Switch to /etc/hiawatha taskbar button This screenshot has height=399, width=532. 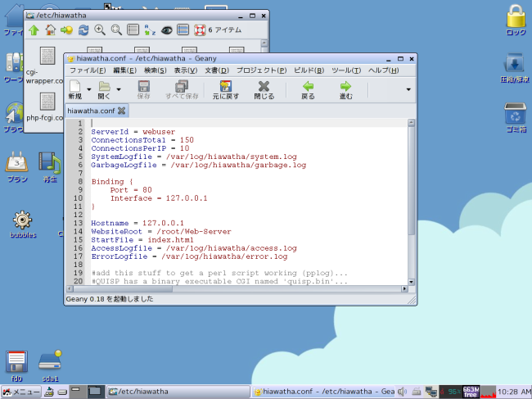(178, 392)
